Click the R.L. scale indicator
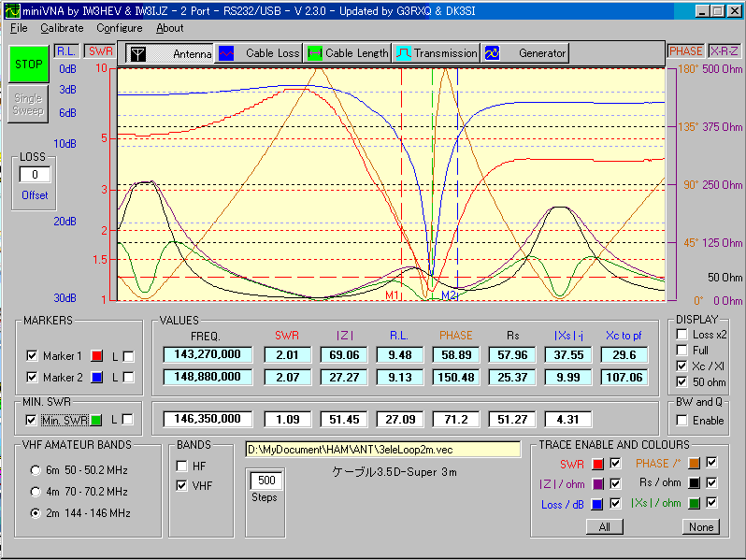746x560 pixels. tap(66, 50)
